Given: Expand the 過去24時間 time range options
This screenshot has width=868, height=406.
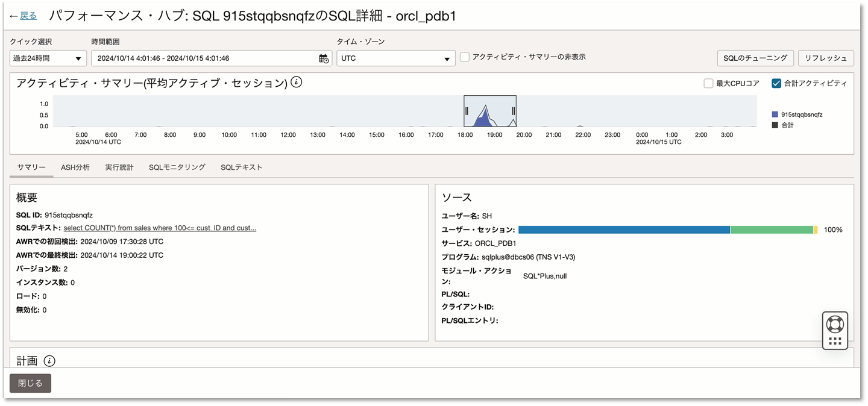Looking at the screenshot, I should click(x=77, y=58).
